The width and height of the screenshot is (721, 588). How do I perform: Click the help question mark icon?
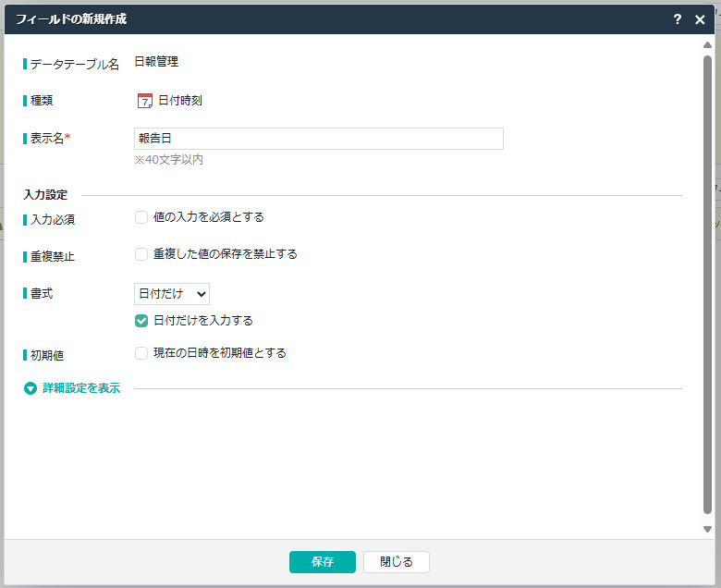click(x=678, y=19)
